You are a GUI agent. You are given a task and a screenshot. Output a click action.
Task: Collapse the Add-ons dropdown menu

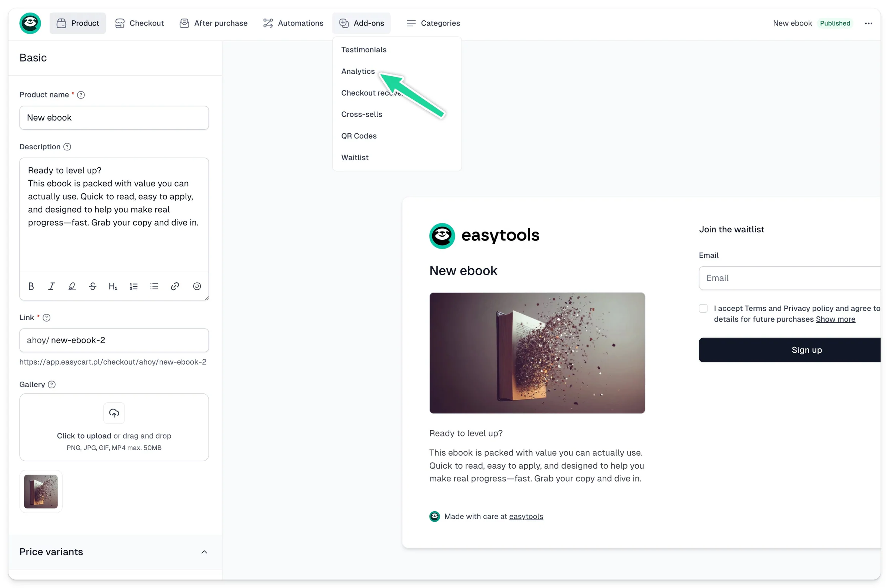coord(361,23)
